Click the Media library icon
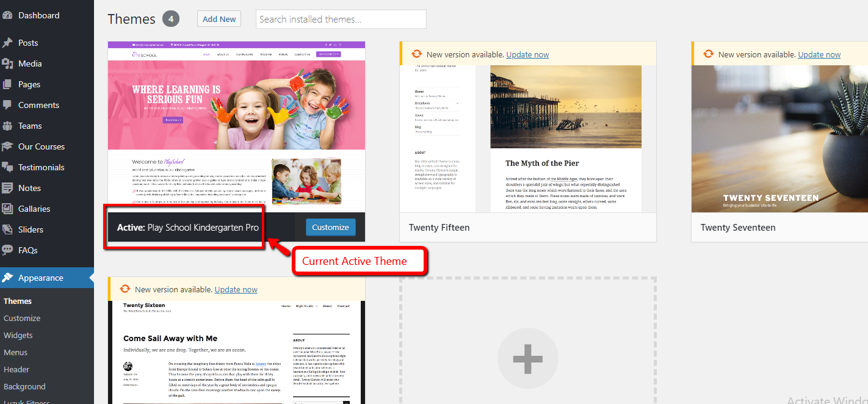The width and height of the screenshot is (868, 404). coord(7,63)
